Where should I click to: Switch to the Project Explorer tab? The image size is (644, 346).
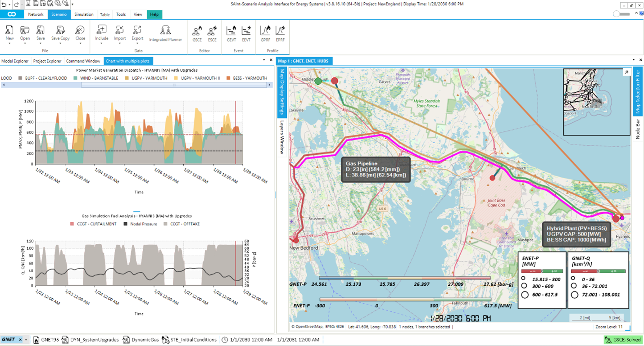coord(47,61)
